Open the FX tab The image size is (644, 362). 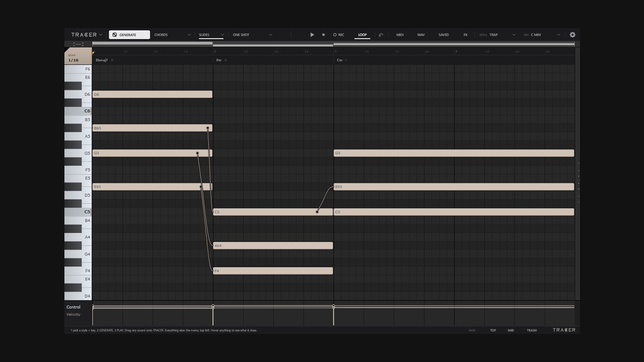(x=465, y=35)
